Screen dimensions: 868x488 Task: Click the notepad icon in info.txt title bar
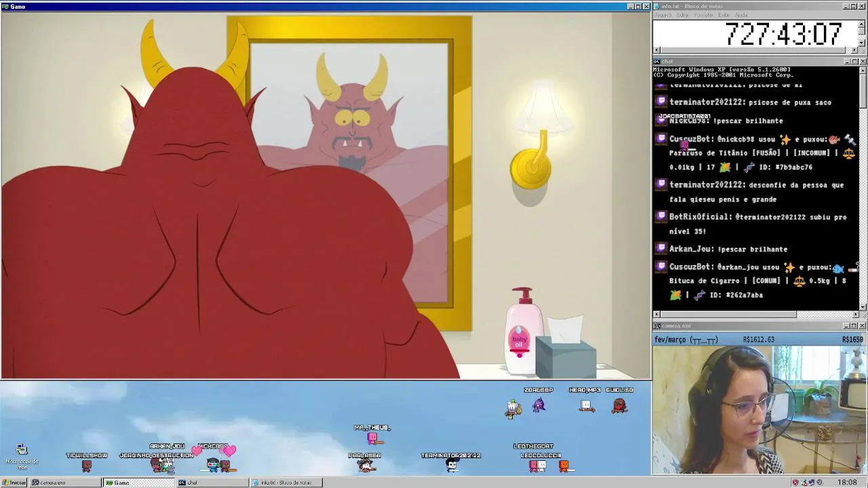point(657,6)
